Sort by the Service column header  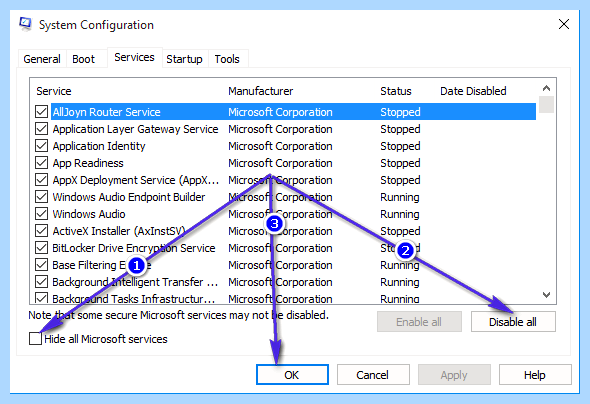click(x=54, y=91)
